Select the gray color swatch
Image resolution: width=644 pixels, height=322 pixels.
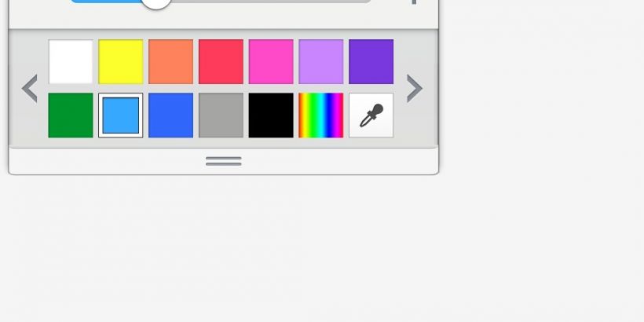tap(221, 115)
